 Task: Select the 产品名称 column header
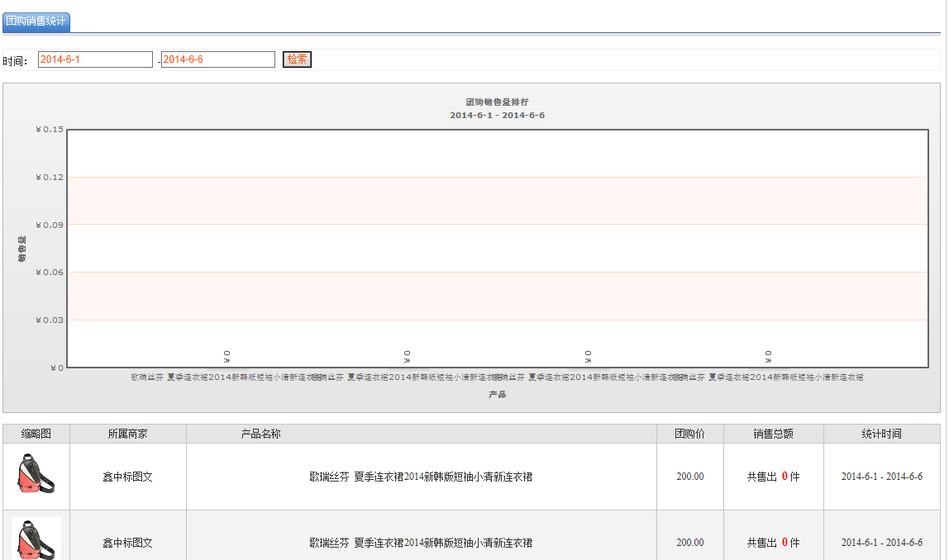tap(260, 434)
